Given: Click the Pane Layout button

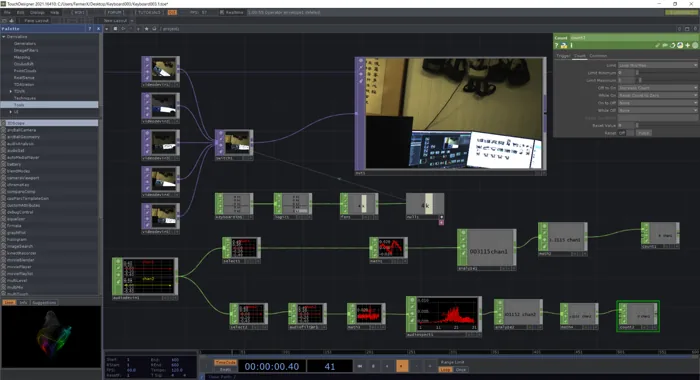Looking at the screenshot, I should 37,21.
